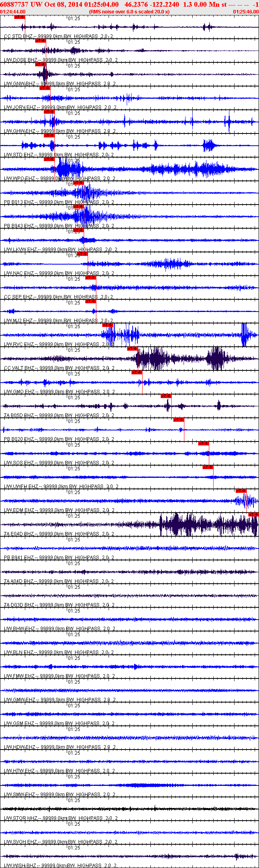Select the UW SMW EHZ trace label
This screenshot has width=259, height=868.
click(60, 795)
